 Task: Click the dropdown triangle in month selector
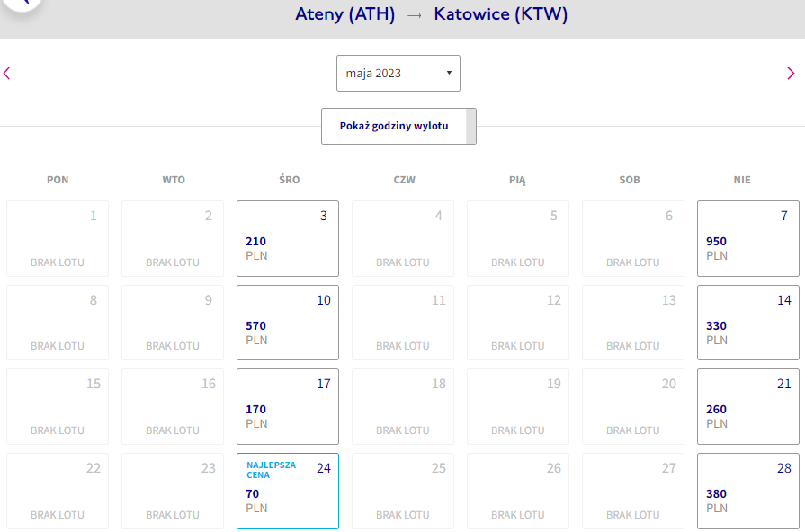click(x=449, y=73)
